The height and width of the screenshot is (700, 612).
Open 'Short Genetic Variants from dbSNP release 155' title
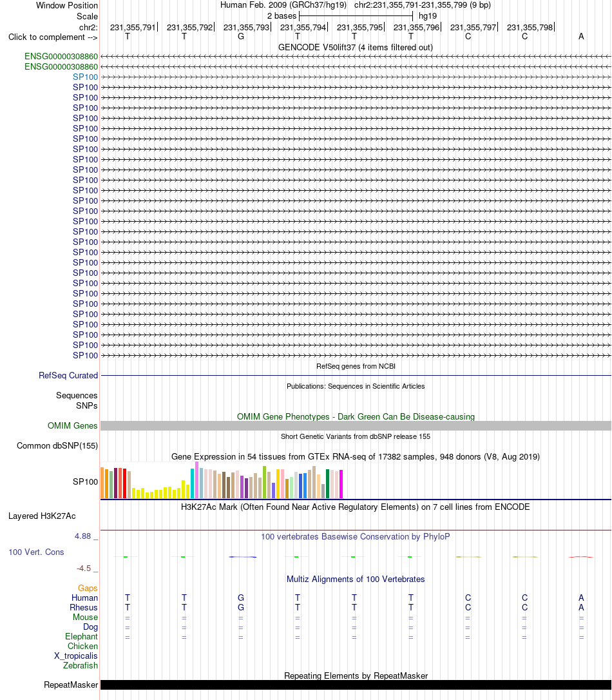pos(356,436)
